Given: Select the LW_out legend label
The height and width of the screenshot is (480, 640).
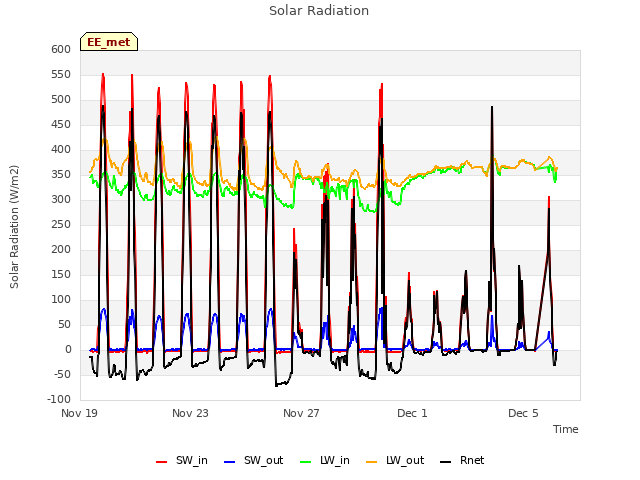Looking at the screenshot, I should pyautogui.click(x=405, y=460).
